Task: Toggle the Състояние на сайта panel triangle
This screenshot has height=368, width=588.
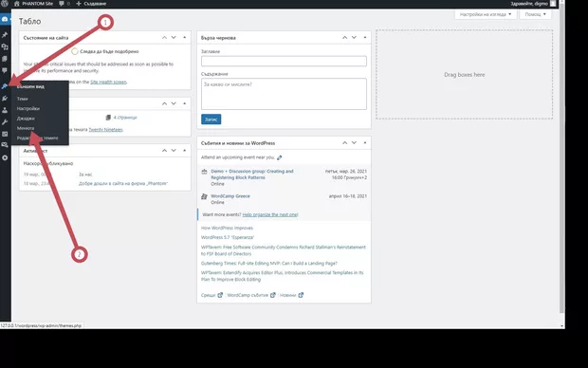Action: [185, 38]
